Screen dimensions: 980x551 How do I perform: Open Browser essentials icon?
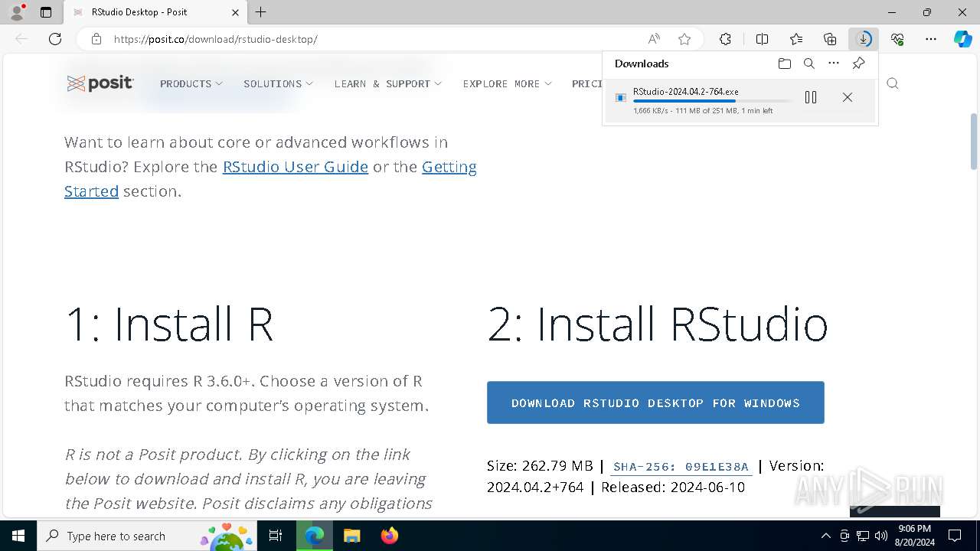coord(897,39)
